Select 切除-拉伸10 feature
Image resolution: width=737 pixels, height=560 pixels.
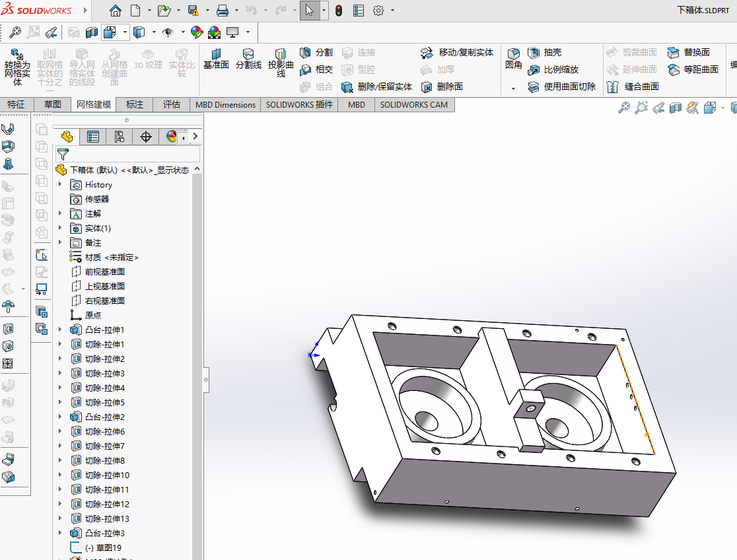pyautogui.click(x=100, y=475)
